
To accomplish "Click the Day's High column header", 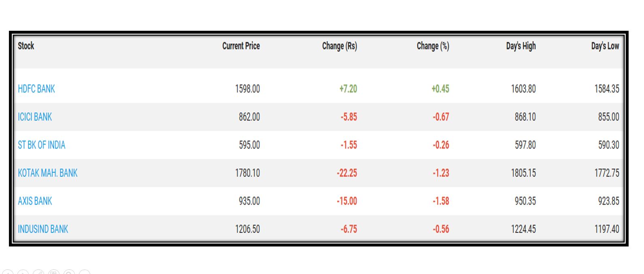I will click(521, 46).
